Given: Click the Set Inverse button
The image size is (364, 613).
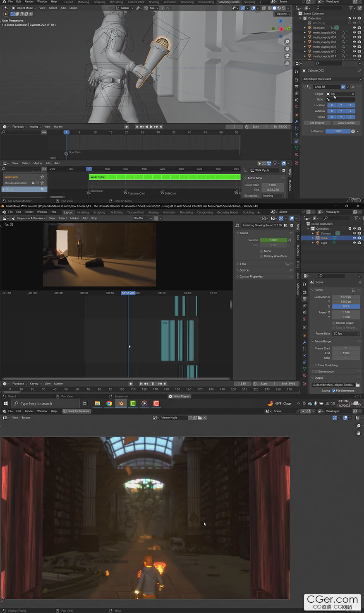Looking at the screenshot, I should pyautogui.click(x=317, y=123).
